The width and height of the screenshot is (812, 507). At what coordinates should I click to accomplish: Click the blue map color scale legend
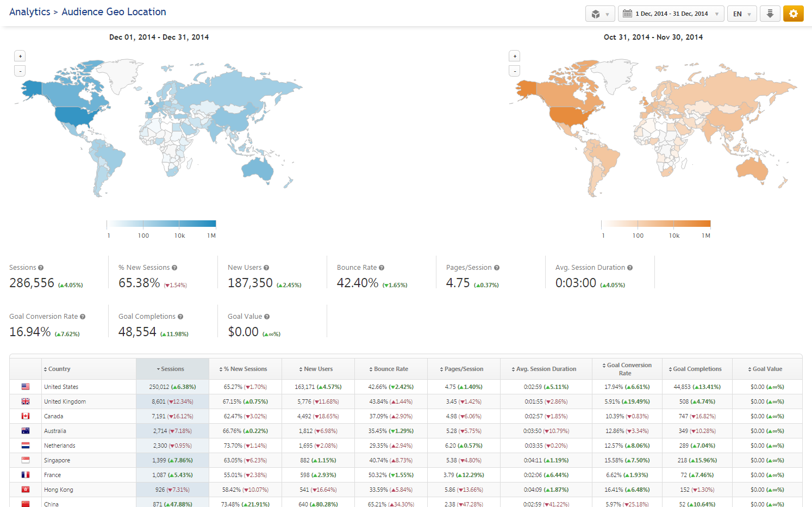click(x=161, y=224)
